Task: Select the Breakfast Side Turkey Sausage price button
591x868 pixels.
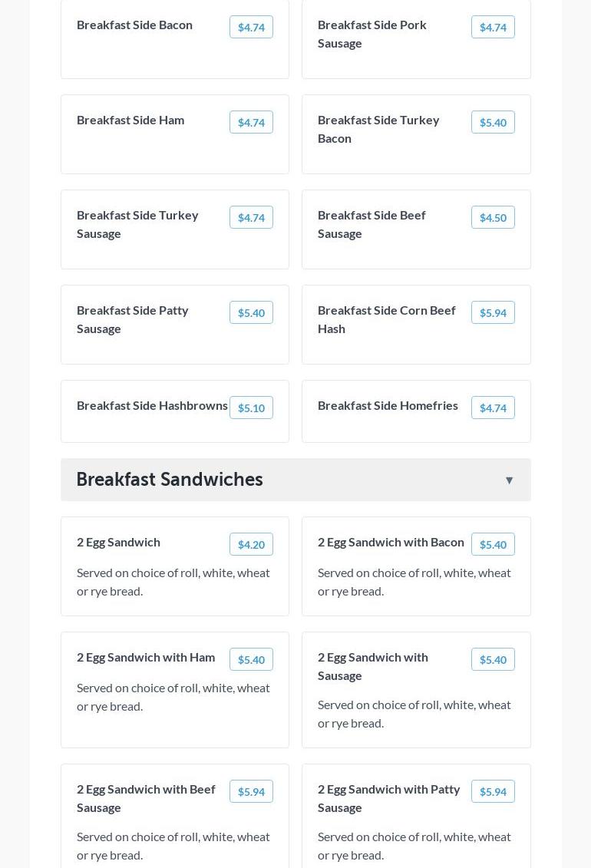Action: coord(251,218)
